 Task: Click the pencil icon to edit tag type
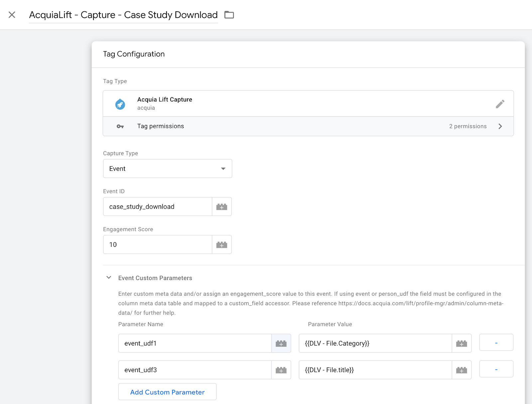point(500,104)
